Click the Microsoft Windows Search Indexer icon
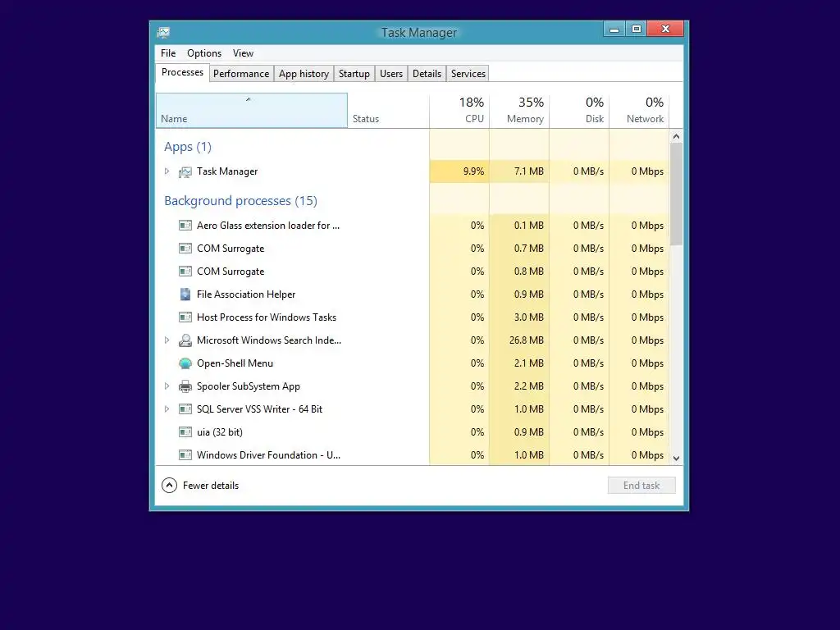The height and width of the screenshot is (630, 840). (185, 340)
